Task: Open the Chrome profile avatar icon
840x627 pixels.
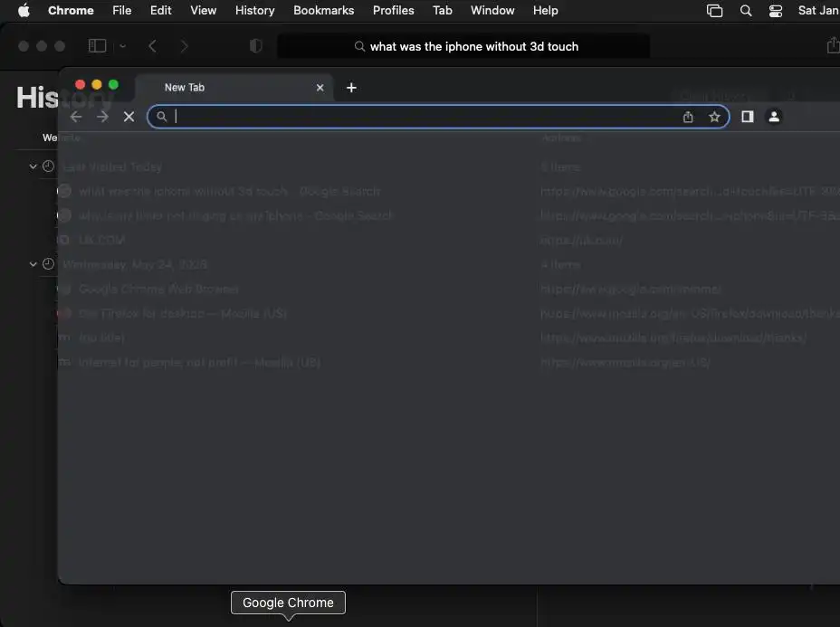Action: (x=774, y=117)
